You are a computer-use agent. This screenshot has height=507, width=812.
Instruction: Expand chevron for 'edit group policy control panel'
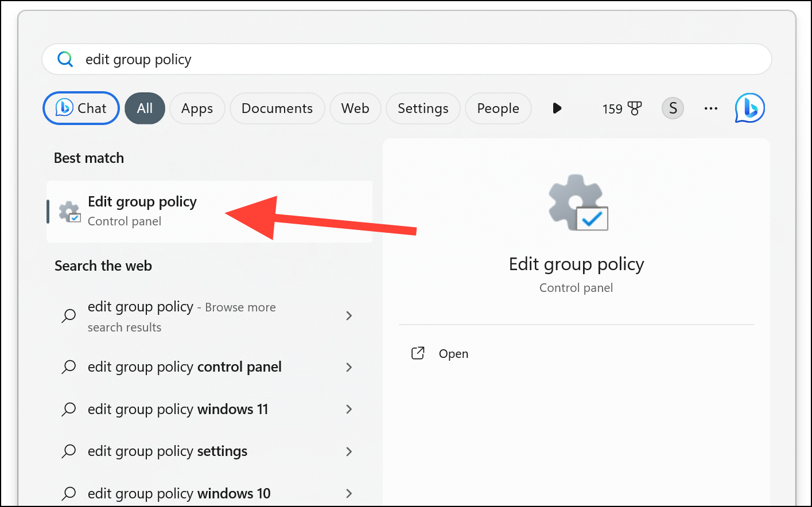[349, 367]
